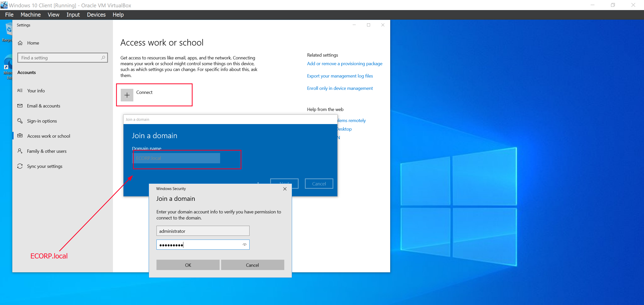Toggle the password reveal eye icon
The height and width of the screenshot is (305, 644).
(x=245, y=245)
